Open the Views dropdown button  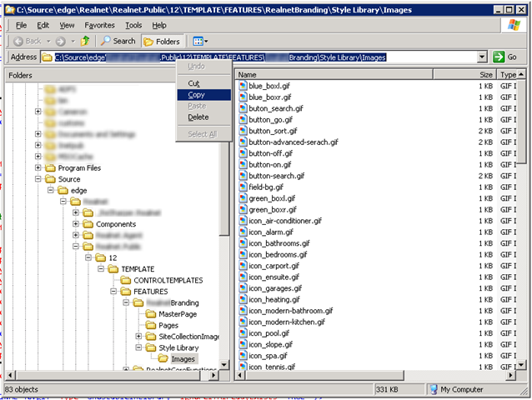[200, 42]
